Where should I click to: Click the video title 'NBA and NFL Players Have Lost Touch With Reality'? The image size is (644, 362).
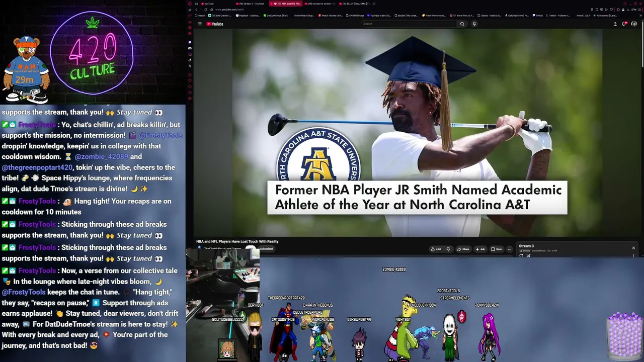pos(237,241)
